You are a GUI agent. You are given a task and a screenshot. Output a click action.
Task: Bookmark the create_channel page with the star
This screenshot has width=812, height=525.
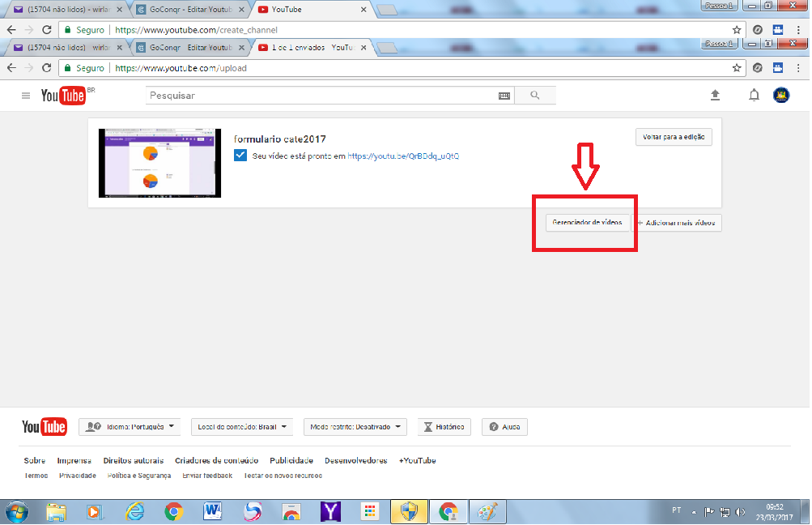pyautogui.click(x=737, y=30)
